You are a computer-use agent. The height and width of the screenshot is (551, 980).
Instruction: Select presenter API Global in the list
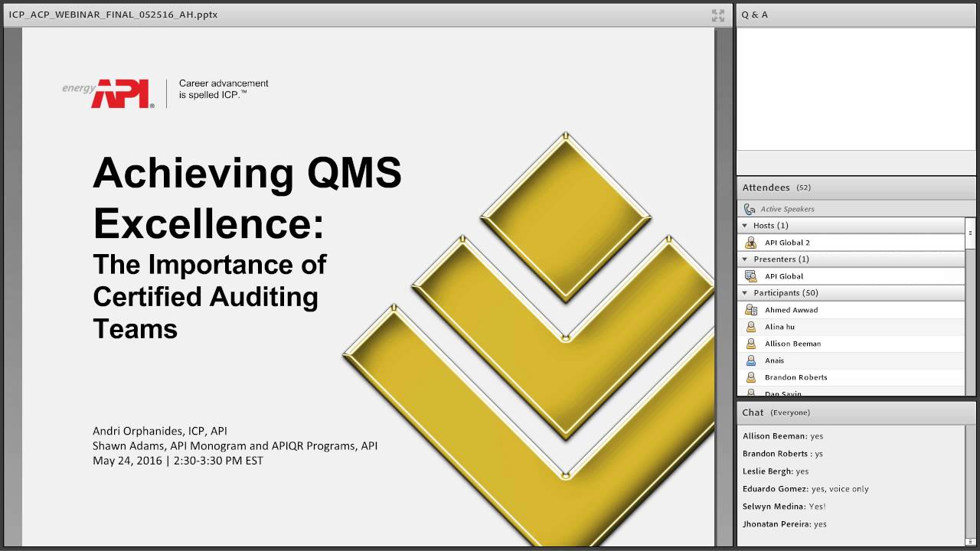pyautogui.click(x=851, y=276)
